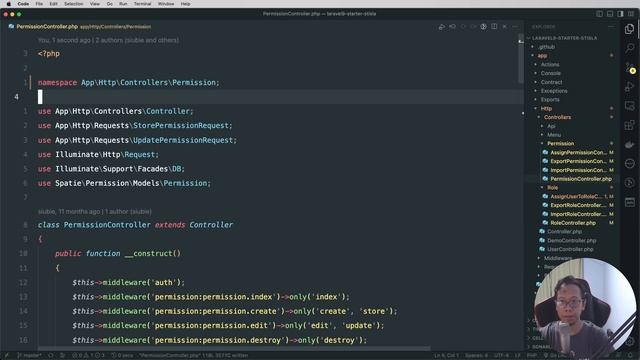This screenshot has width=640, height=360.
Task: Open the Edit menu
Action: coord(53,4)
